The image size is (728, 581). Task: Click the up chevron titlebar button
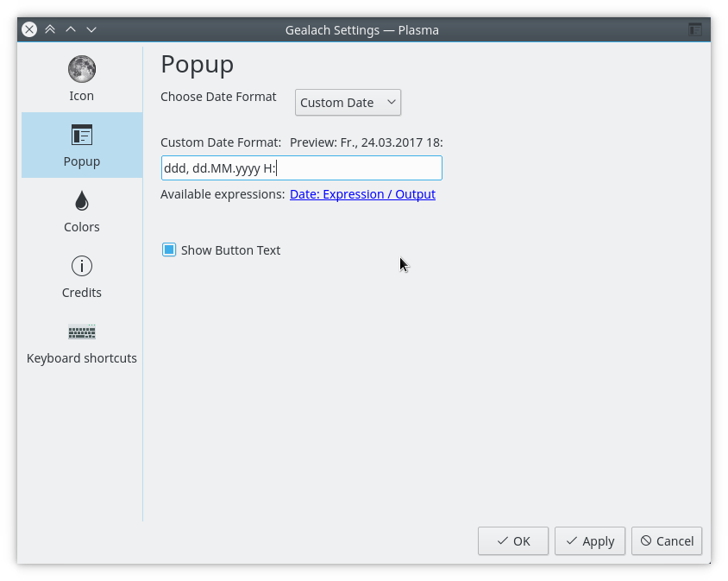(x=71, y=29)
